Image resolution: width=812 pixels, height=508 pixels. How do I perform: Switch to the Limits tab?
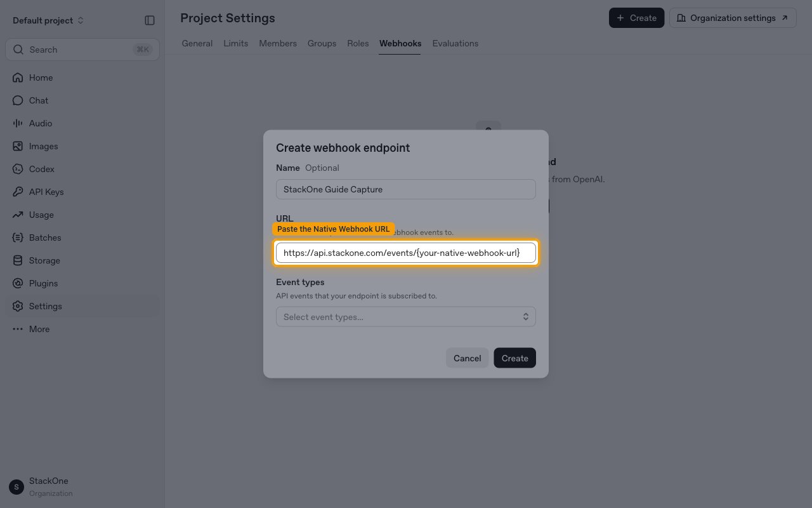click(x=236, y=43)
